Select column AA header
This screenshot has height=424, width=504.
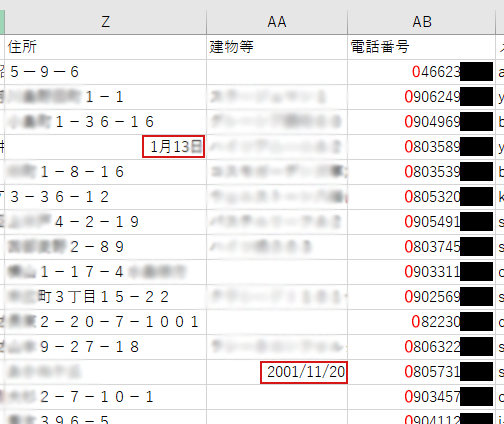[x=277, y=22]
